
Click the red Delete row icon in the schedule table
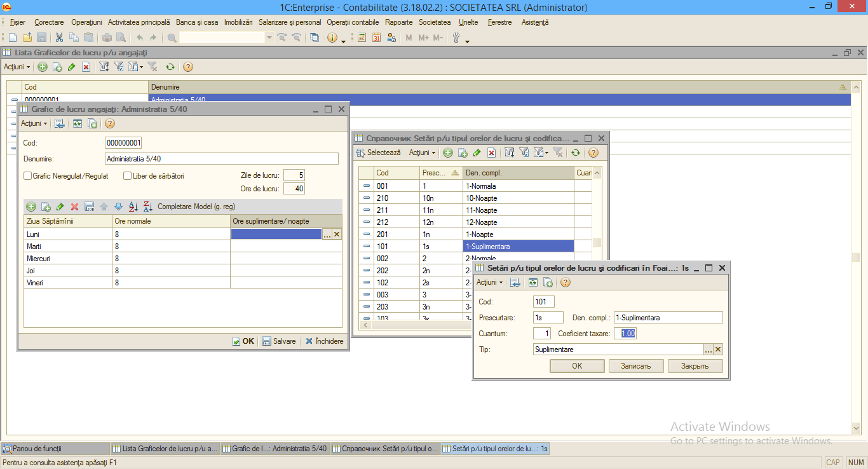click(74, 207)
